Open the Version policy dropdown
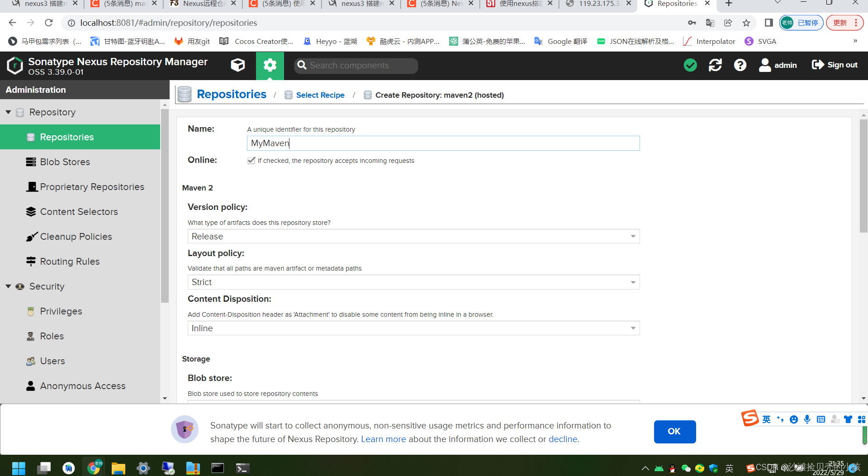Screen dimensions: 868x476 pyautogui.click(x=413, y=236)
